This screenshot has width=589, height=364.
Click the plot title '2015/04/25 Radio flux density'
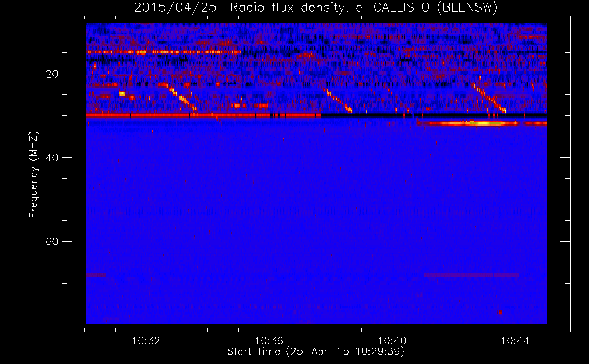tap(315, 7)
